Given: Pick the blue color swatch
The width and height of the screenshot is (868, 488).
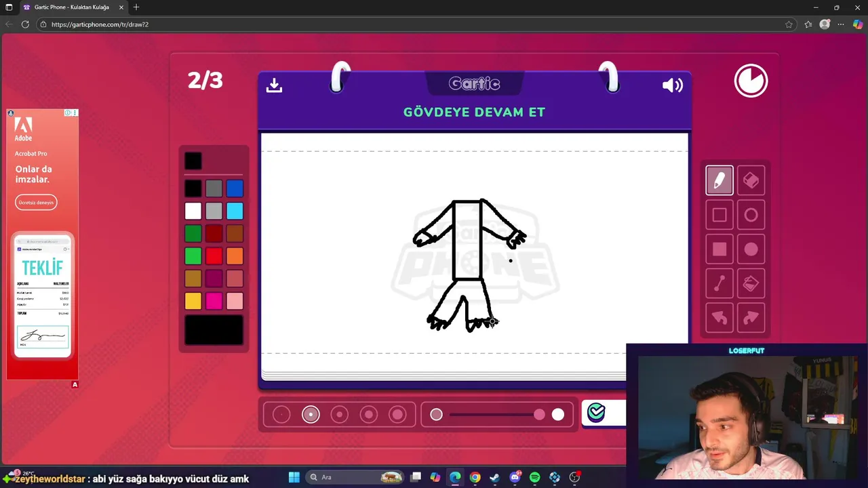Looking at the screenshot, I should (235, 188).
